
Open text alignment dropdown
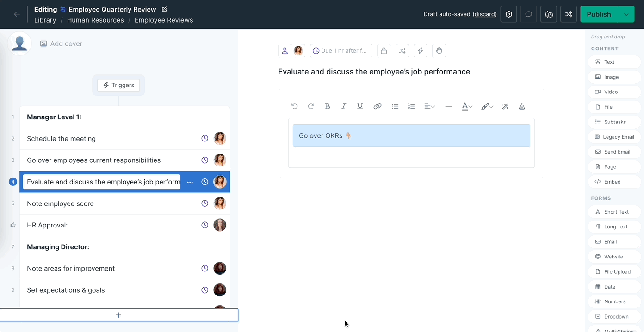pyautogui.click(x=429, y=106)
